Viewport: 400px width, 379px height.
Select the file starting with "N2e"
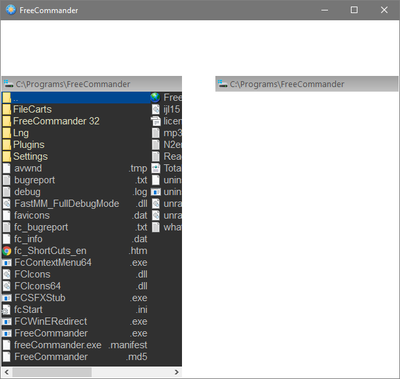pos(172,145)
